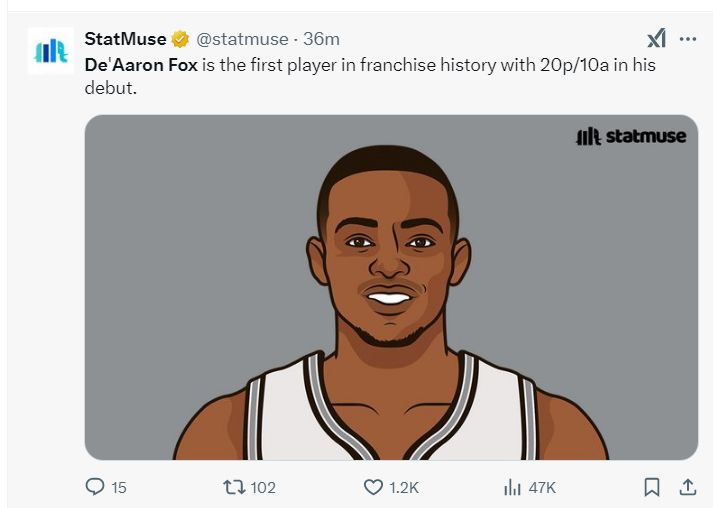Click the gold verified badge
The image size is (713, 508).
coord(180,39)
